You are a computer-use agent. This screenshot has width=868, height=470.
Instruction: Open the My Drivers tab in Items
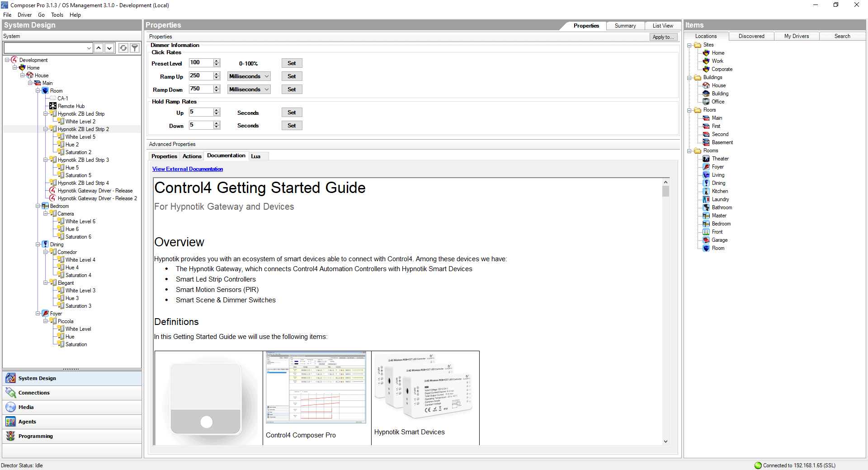pos(797,36)
